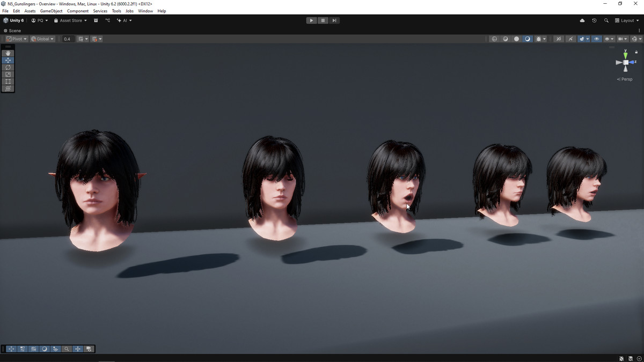Expand debug draw mode dropdown arrow
Screen dimensions: 644x362
click(x=545, y=39)
